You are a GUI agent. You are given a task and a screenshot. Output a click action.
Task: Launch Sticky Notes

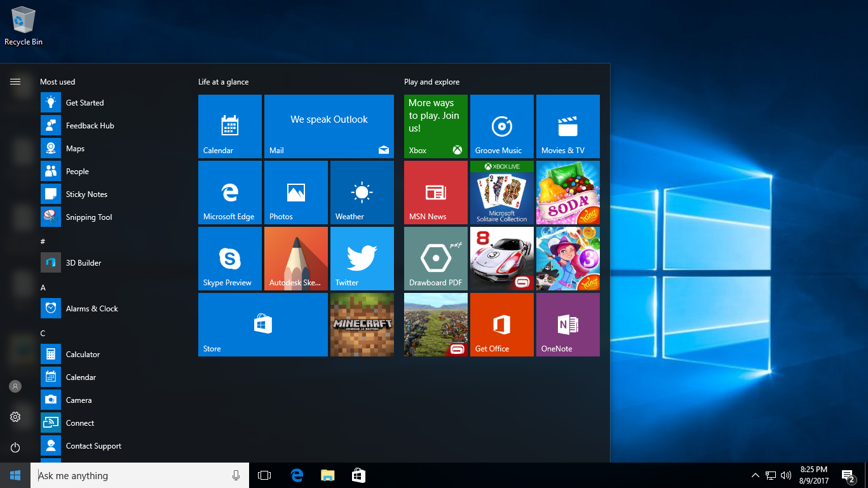pyautogui.click(x=114, y=194)
